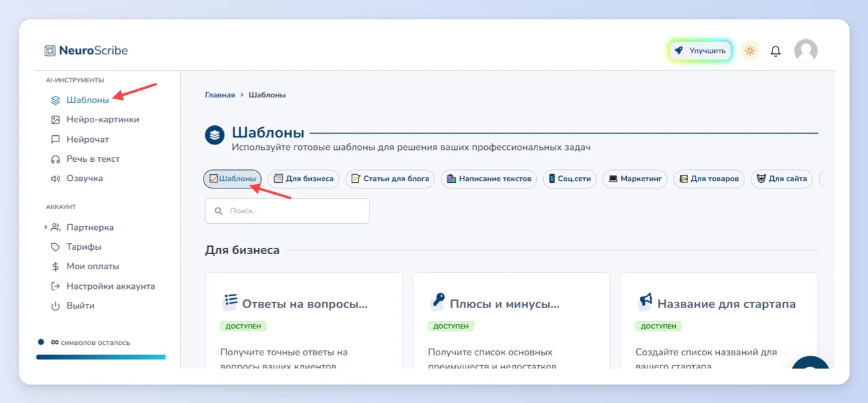Click the Поиск search field

tap(287, 211)
